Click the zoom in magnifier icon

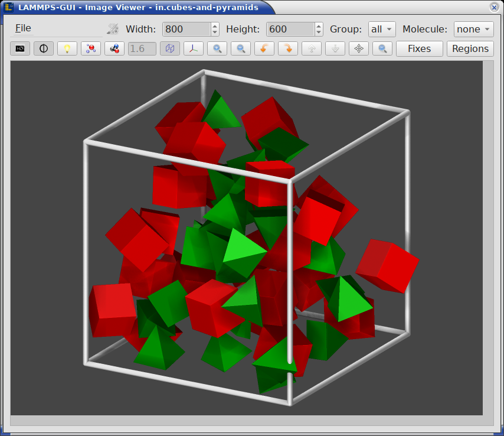217,48
